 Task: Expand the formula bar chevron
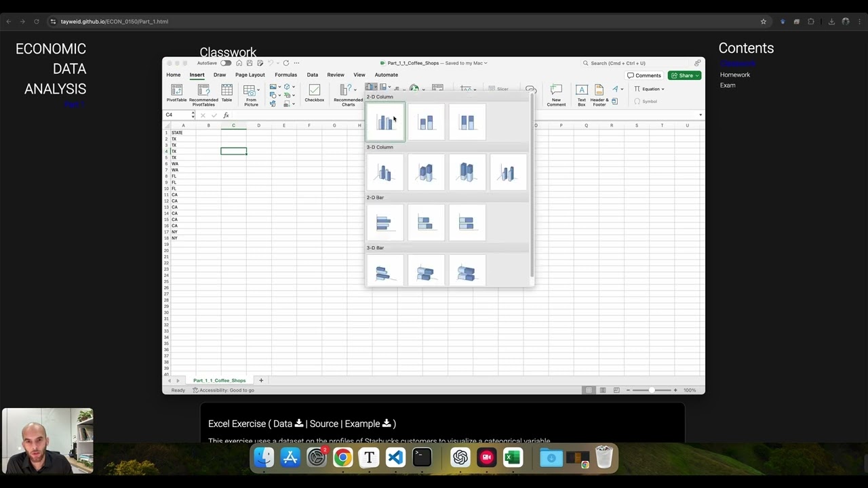(701, 115)
